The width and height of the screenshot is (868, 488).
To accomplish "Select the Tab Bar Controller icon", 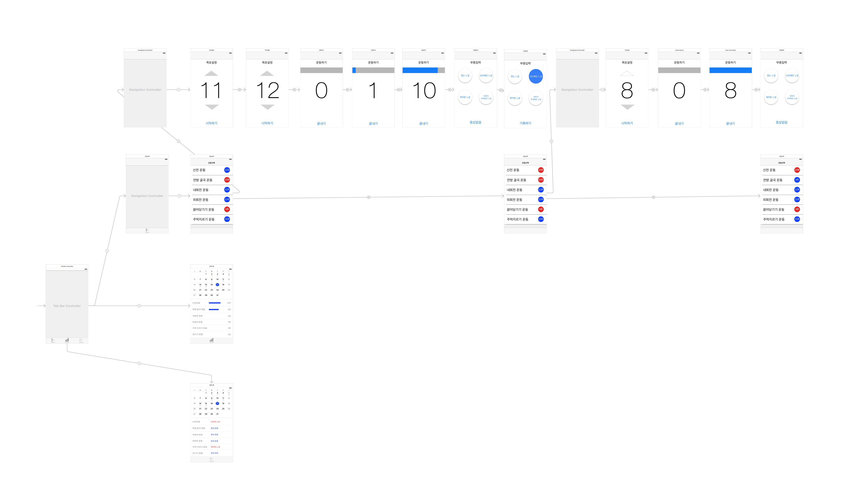I will tap(67, 306).
